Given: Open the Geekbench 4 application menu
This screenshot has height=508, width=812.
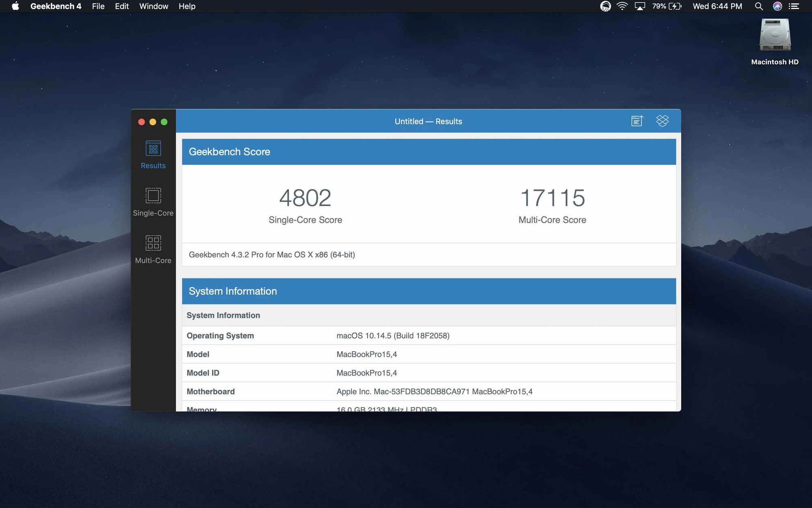Looking at the screenshot, I should (56, 6).
